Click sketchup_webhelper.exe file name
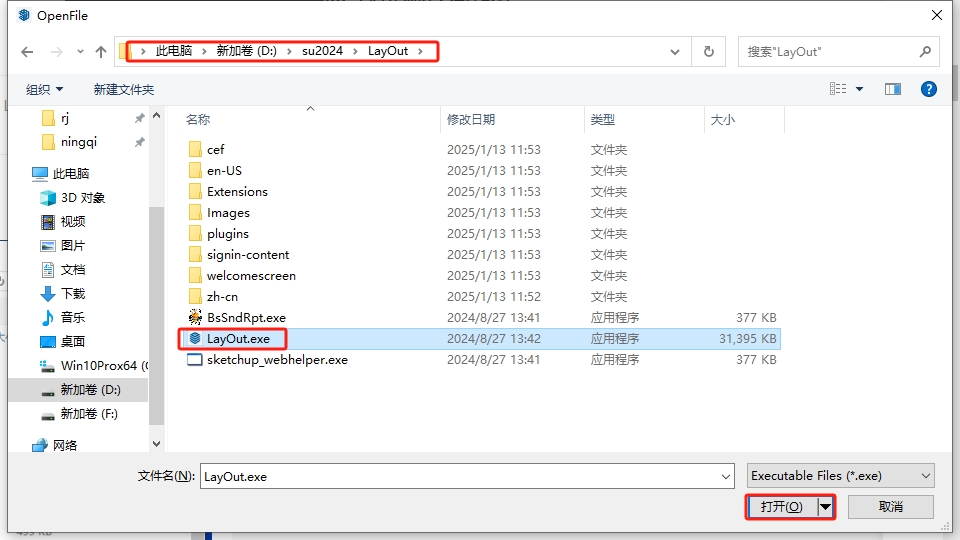 [x=277, y=359]
